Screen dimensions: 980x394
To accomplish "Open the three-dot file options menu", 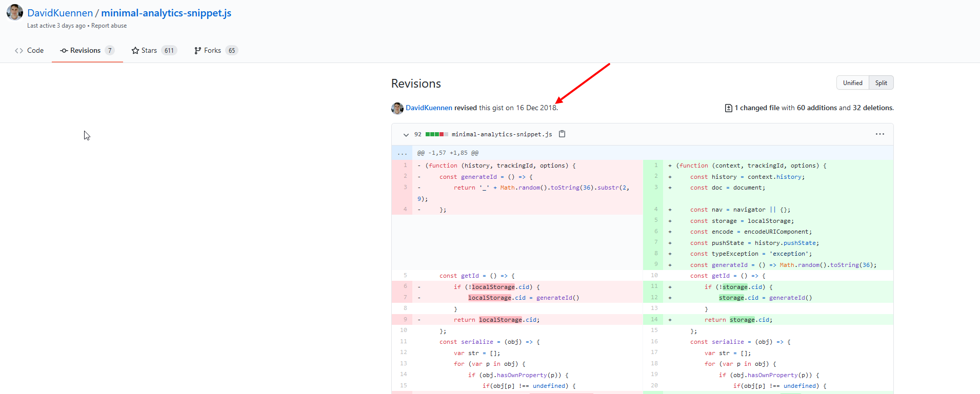I will tap(879, 134).
